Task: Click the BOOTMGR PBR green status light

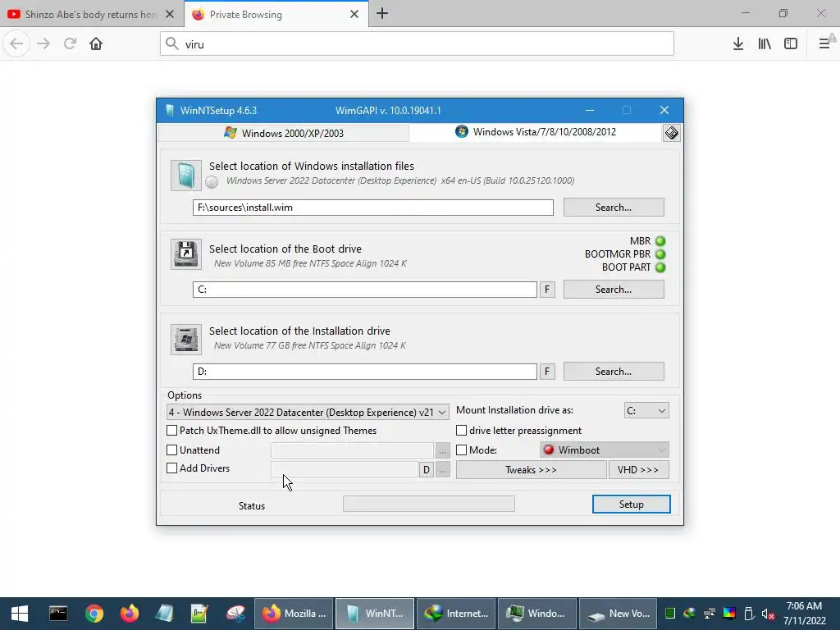Action: point(660,254)
